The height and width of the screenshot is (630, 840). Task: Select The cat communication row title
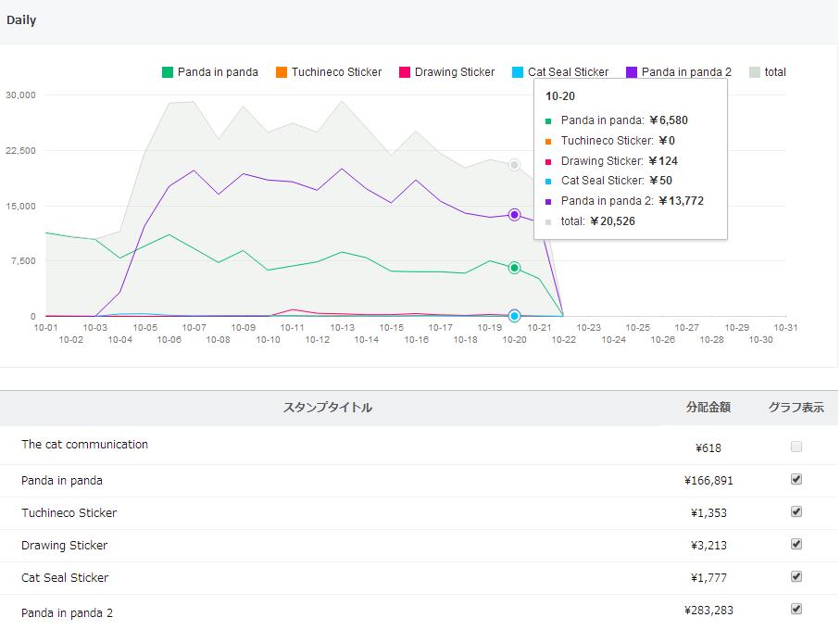pyautogui.click(x=84, y=445)
